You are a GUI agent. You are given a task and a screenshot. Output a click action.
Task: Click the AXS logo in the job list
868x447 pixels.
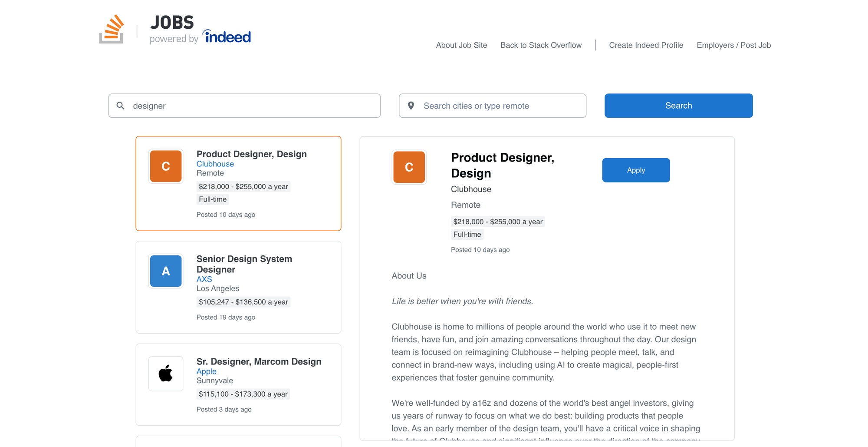[x=166, y=271]
